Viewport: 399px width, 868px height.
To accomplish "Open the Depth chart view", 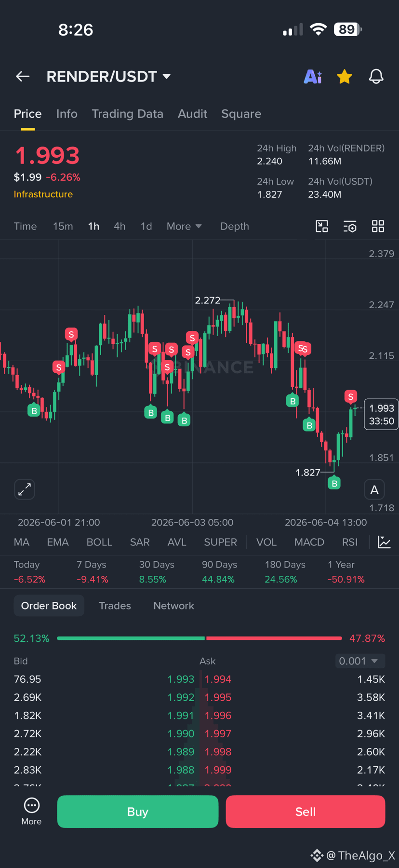I will 235,226.
